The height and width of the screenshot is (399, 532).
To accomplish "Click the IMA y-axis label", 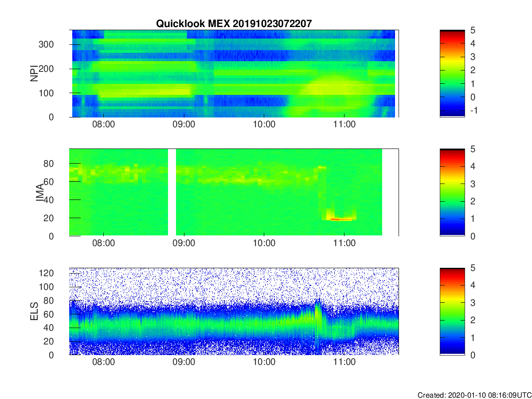I will [x=39, y=192].
